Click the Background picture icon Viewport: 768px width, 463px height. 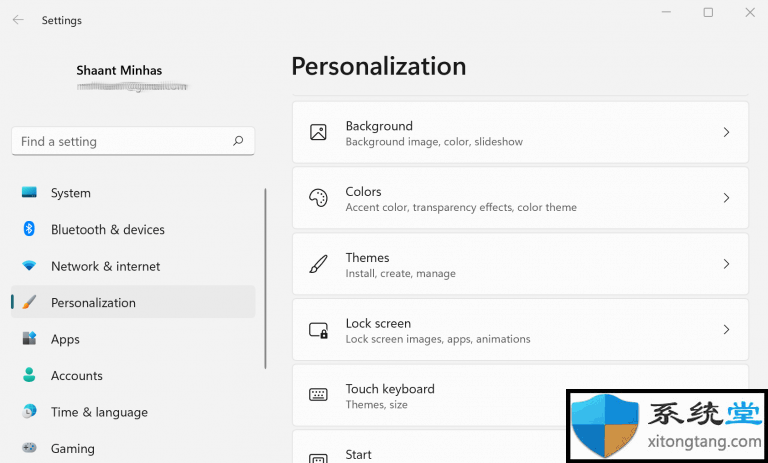pyautogui.click(x=318, y=132)
